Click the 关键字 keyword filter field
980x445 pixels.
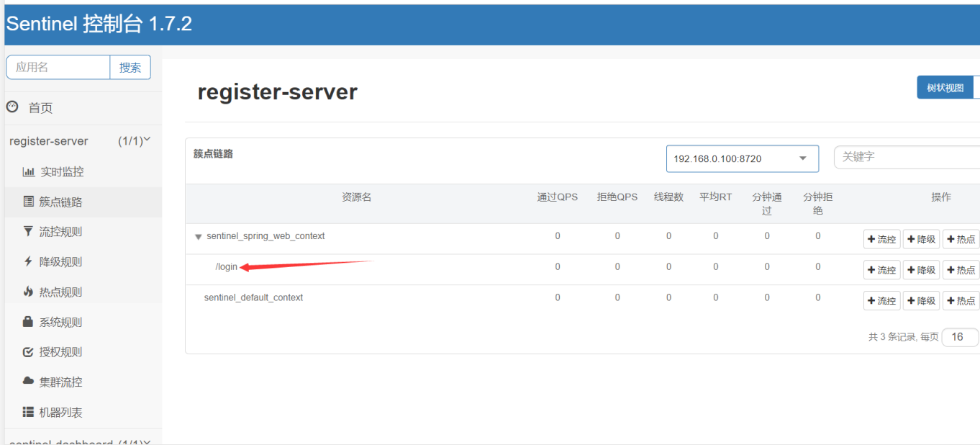click(x=907, y=157)
